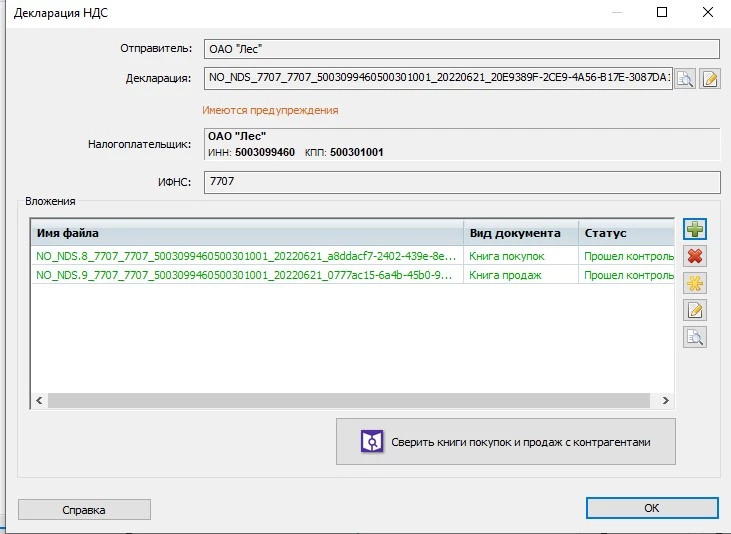The width and height of the screenshot is (731, 534).
Task: Select the NO_NDS.9 Книга продаж file row
Action: tap(246, 275)
